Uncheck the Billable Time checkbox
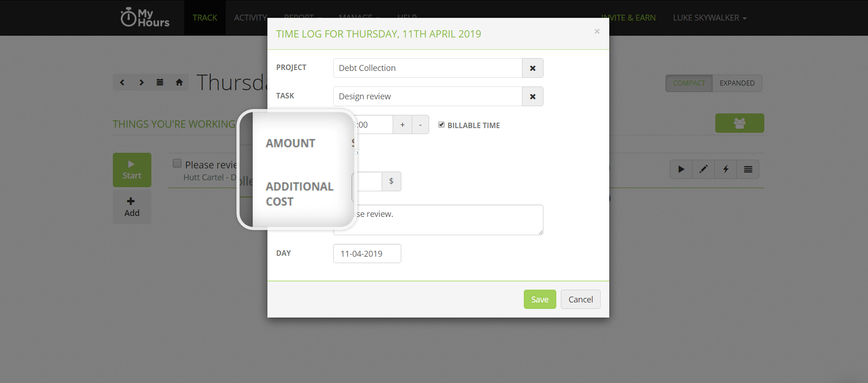Screen dimensions: 868x383 (x=441, y=124)
